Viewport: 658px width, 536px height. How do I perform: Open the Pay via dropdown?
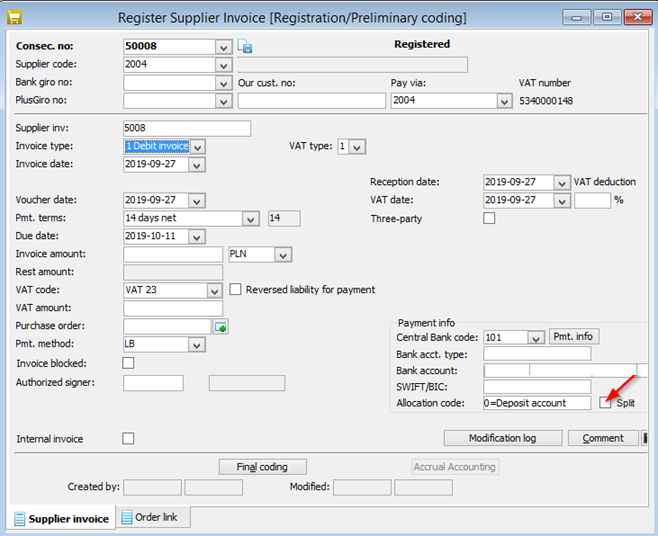pyautogui.click(x=504, y=101)
